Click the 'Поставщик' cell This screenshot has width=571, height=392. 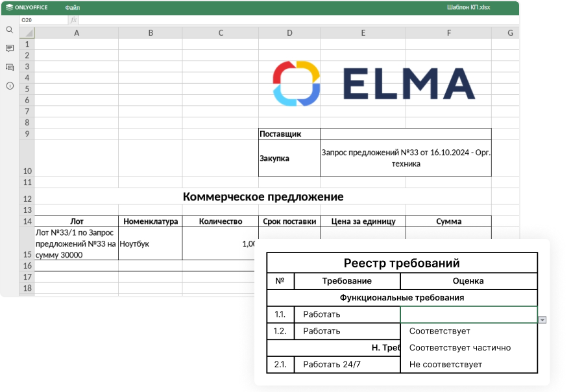(x=289, y=134)
